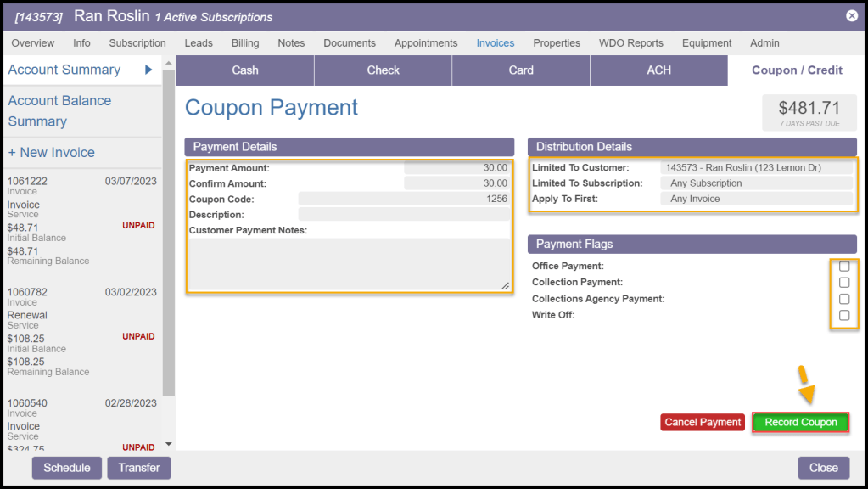Check the Collection Payment box
This screenshot has height=489, width=868.
tap(844, 283)
